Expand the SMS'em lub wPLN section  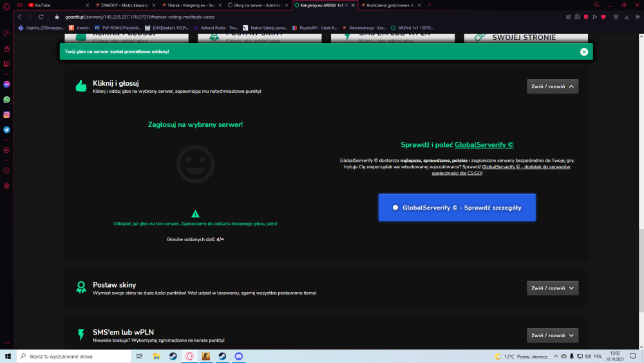[553, 335]
